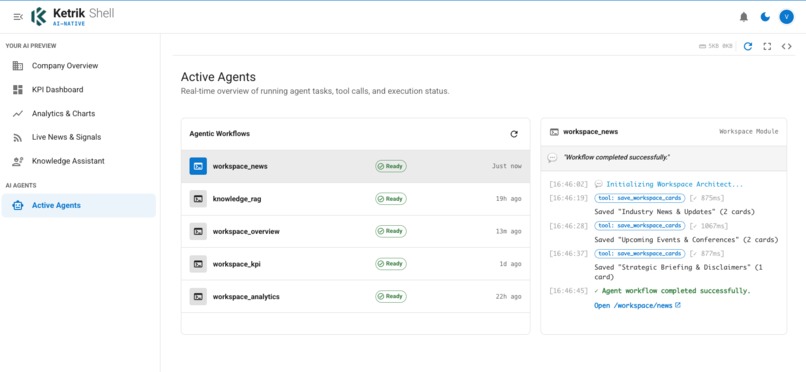Click the Knowledge Assistant person icon
806x372 pixels.
18,161
